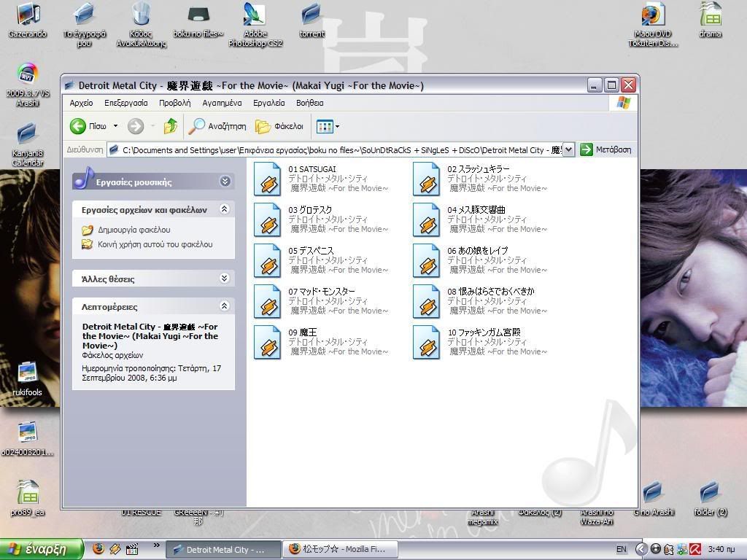
Task: Collapse the Εργασίες αρχείων και φακέλων panel
Action: coord(225,209)
